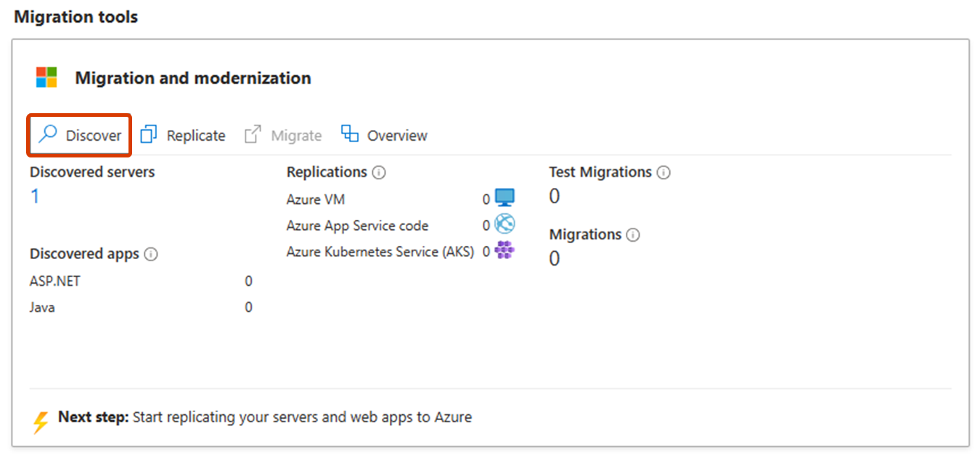Screen dimensions: 980x455
Task: Select the Java discovered apps row
Action: pyautogui.click(x=41, y=307)
